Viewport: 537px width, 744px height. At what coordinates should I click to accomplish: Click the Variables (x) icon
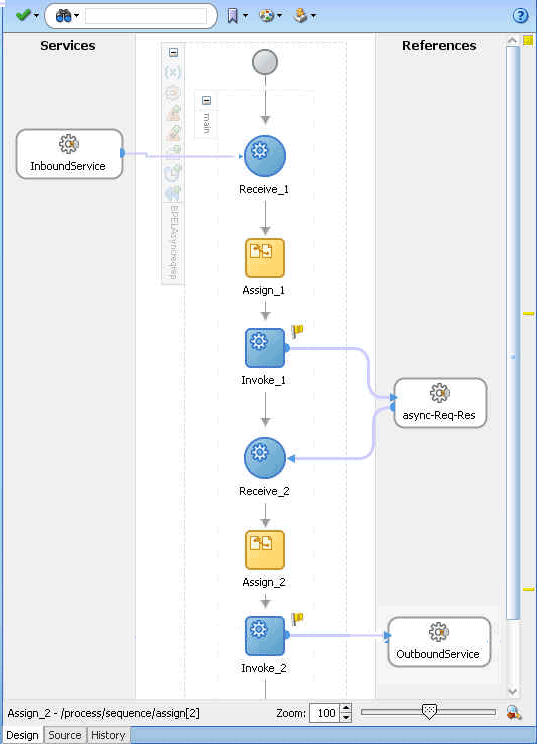(x=173, y=72)
